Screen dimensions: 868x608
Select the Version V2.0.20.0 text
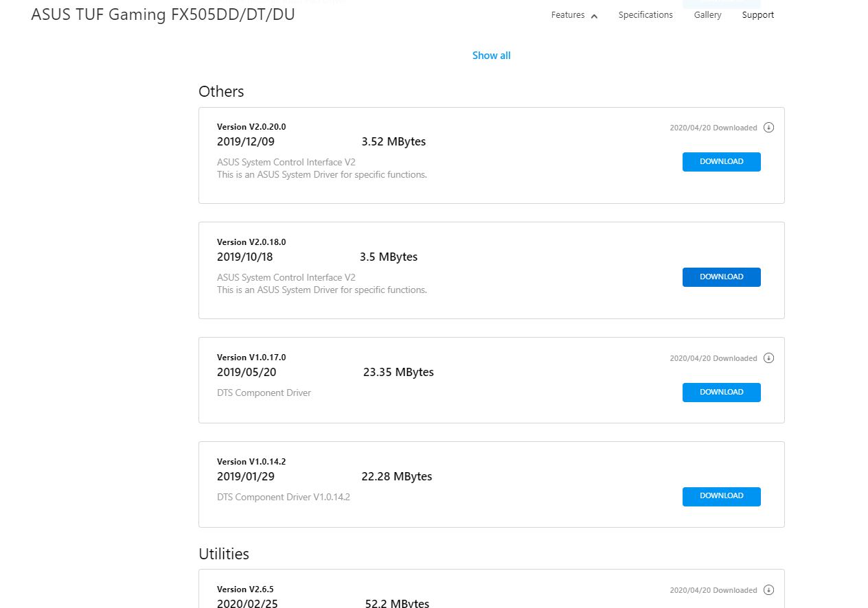point(251,127)
